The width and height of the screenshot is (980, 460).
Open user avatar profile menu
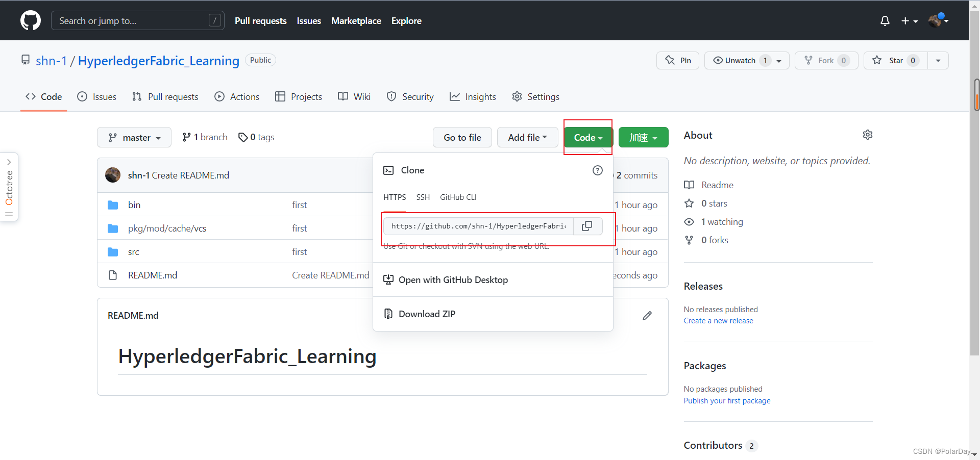click(x=938, y=20)
